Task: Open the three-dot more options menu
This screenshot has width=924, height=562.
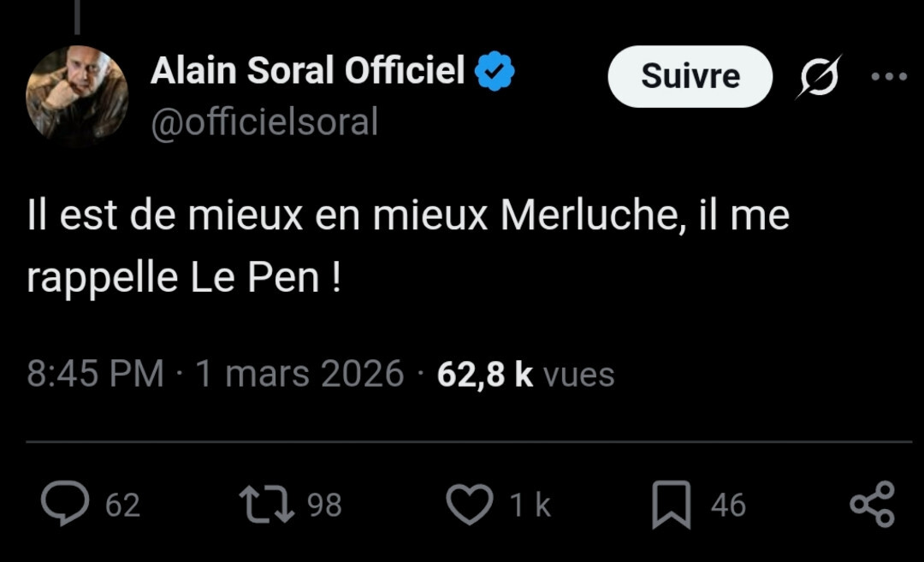Action: tap(889, 77)
